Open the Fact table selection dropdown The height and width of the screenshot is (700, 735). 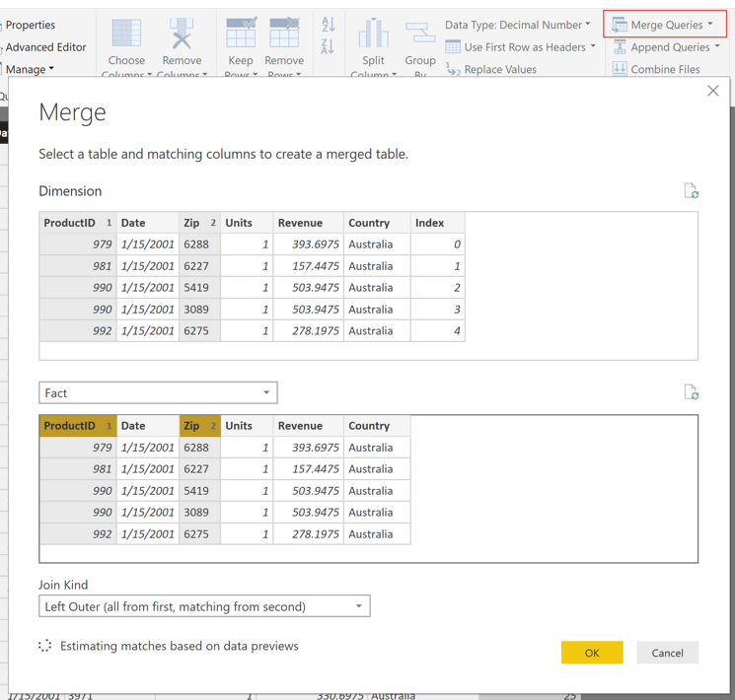pyautogui.click(x=158, y=392)
